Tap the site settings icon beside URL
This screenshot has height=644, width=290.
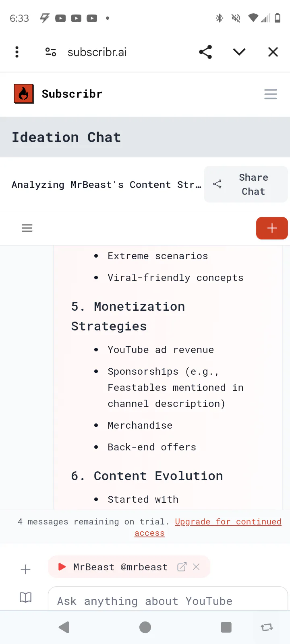coord(51,52)
